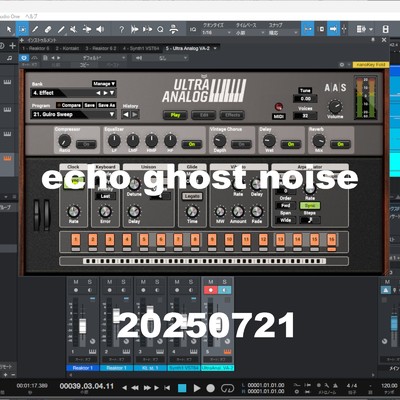Open the plugin window gear settings icon

pos(342,65)
